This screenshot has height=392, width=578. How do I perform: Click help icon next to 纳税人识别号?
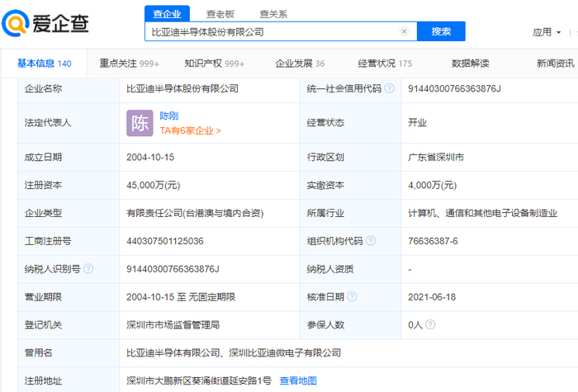click(88, 269)
